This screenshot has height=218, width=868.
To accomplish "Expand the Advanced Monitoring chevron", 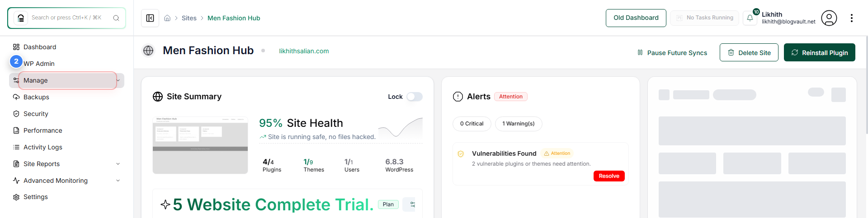I will 118,181.
